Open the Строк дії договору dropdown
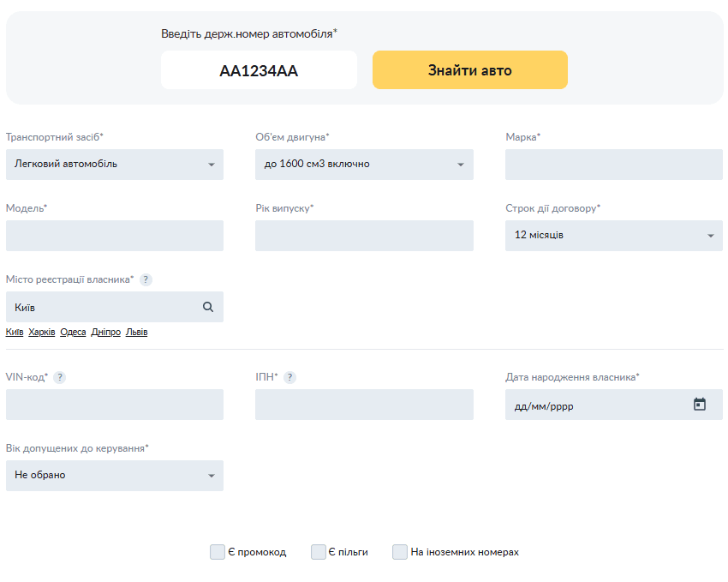This screenshot has height=582, width=728. point(613,236)
